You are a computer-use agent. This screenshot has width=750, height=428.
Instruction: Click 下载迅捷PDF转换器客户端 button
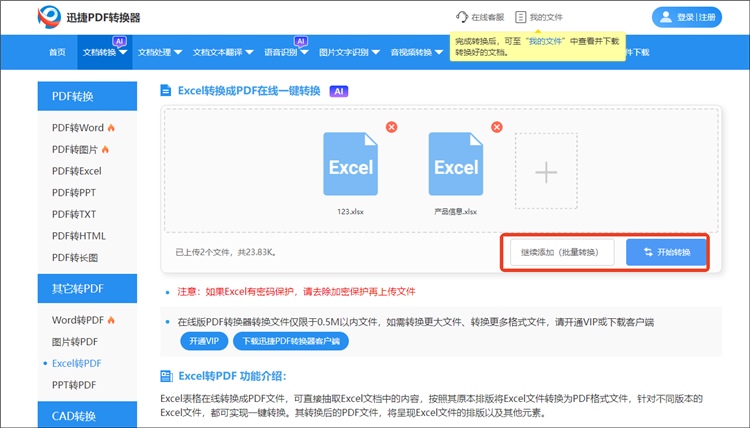click(291, 341)
